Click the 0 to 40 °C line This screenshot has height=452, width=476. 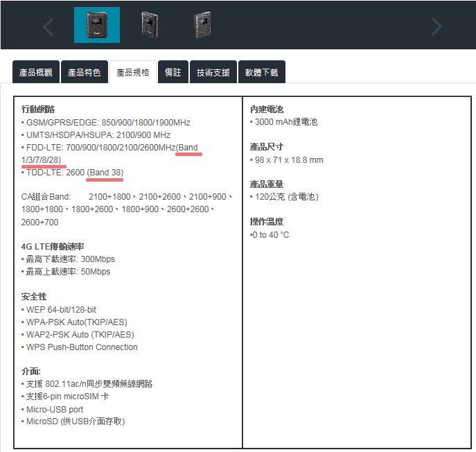pos(270,235)
